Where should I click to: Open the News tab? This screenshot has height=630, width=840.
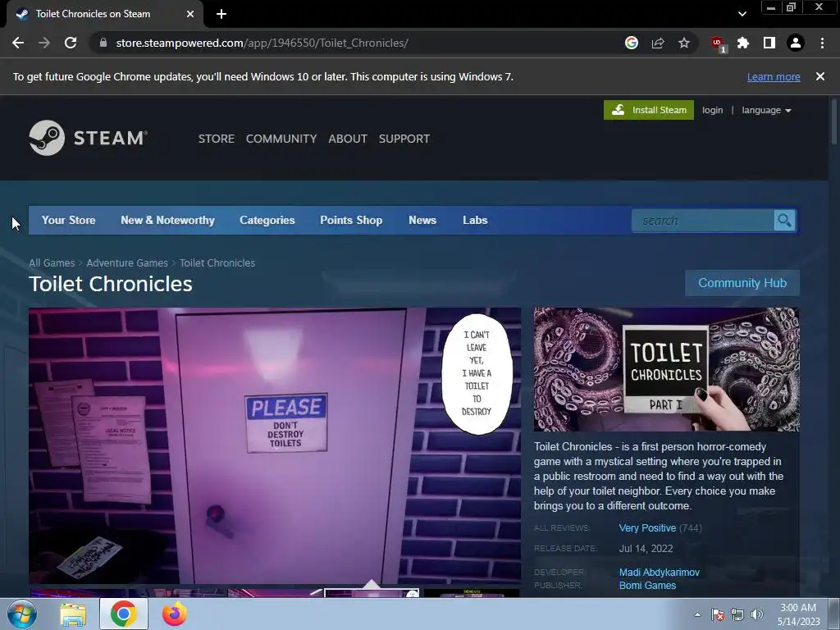pos(422,220)
